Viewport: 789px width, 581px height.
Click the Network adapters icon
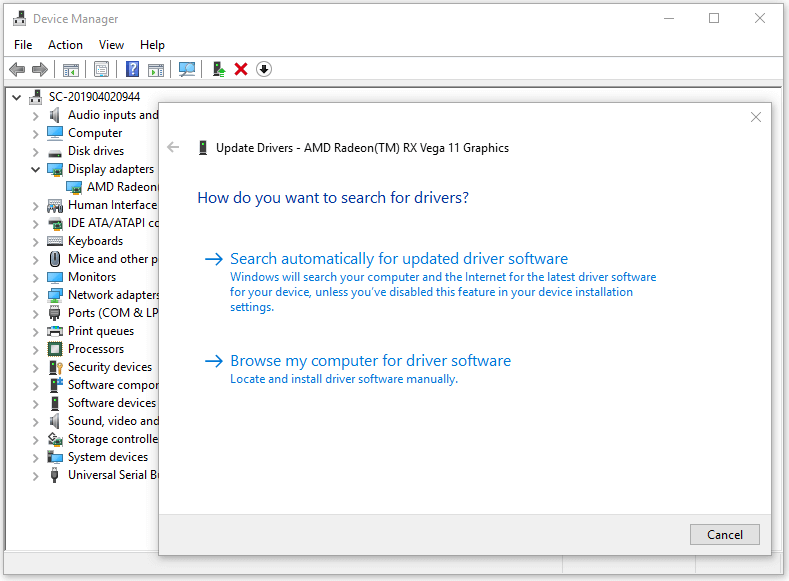55,295
